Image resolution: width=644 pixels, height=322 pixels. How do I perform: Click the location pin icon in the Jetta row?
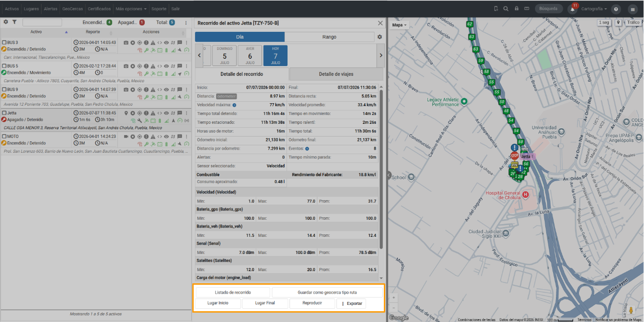tap(126, 113)
